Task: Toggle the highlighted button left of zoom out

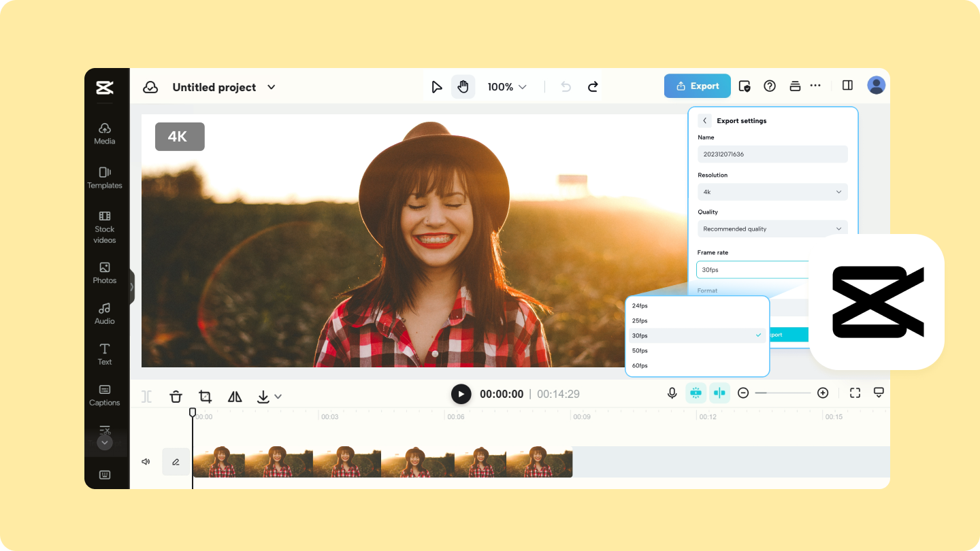Action: (x=719, y=393)
